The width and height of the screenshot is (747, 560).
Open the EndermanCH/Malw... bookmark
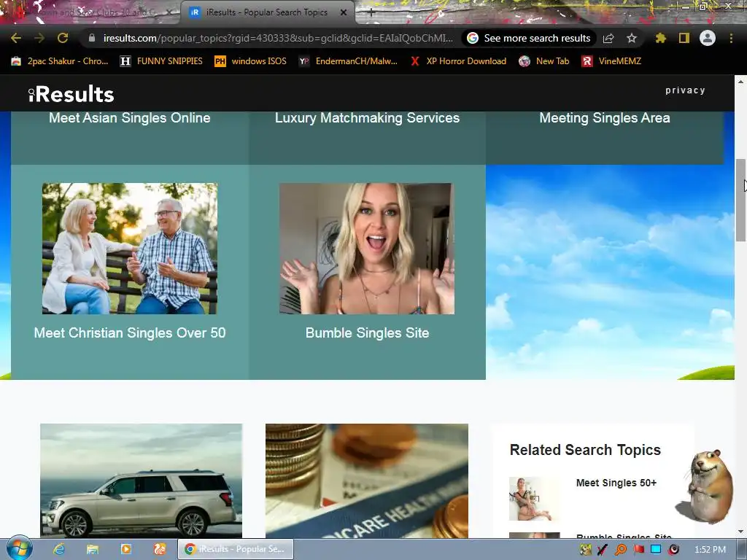[348, 61]
